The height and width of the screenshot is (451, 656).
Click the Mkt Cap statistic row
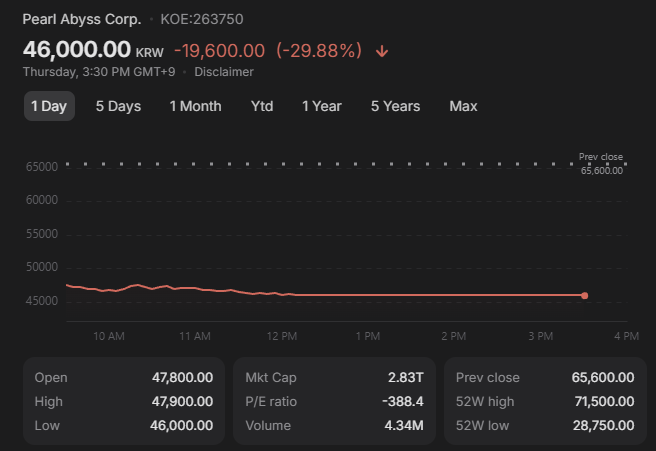pyautogui.click(x=334, y=377)
